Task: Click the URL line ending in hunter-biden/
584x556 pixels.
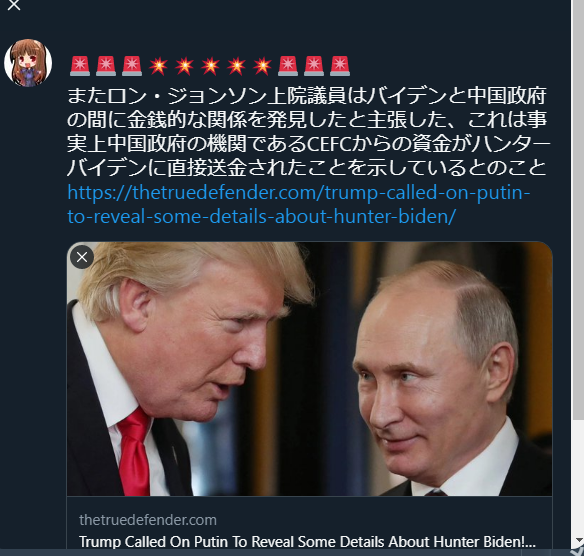Action: (x=261, y=216)
